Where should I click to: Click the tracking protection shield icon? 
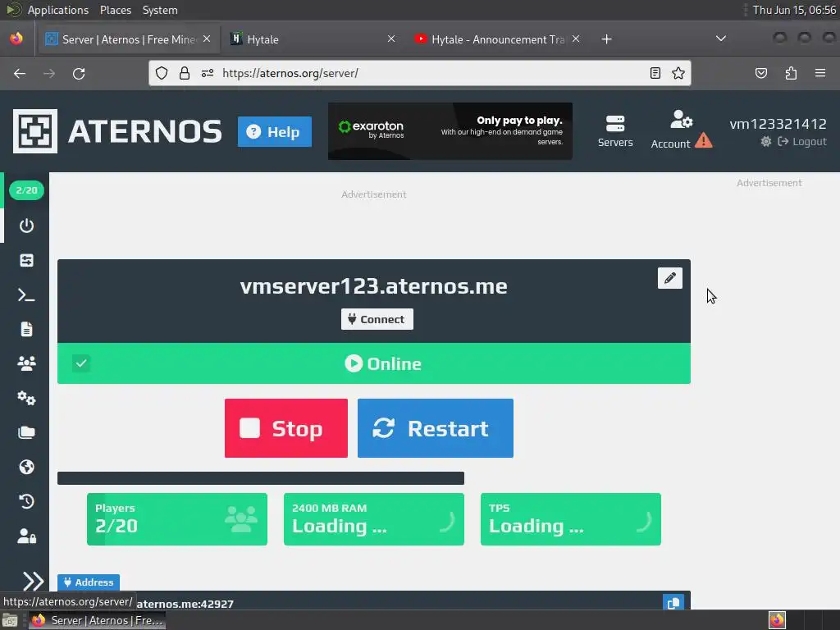point(162,73)
